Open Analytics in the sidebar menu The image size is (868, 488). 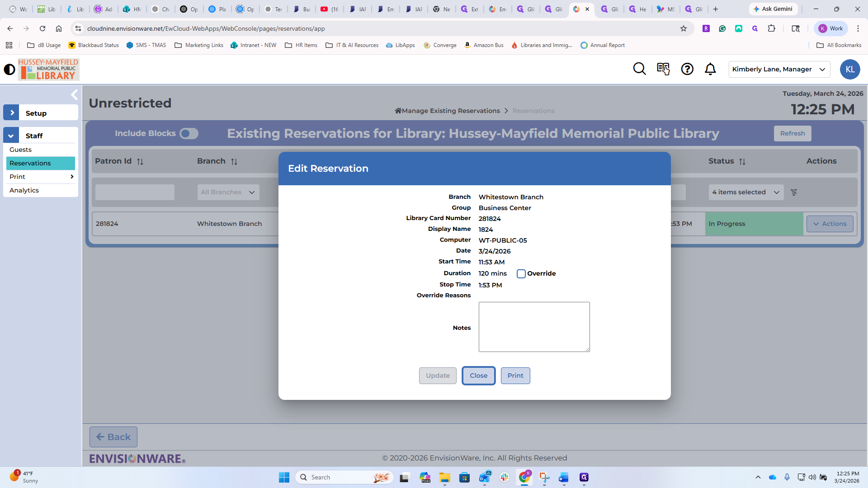coord(24,190)
